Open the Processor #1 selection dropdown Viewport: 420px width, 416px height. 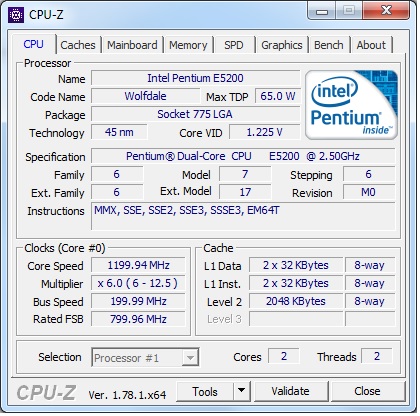click(x=145, y=358)
